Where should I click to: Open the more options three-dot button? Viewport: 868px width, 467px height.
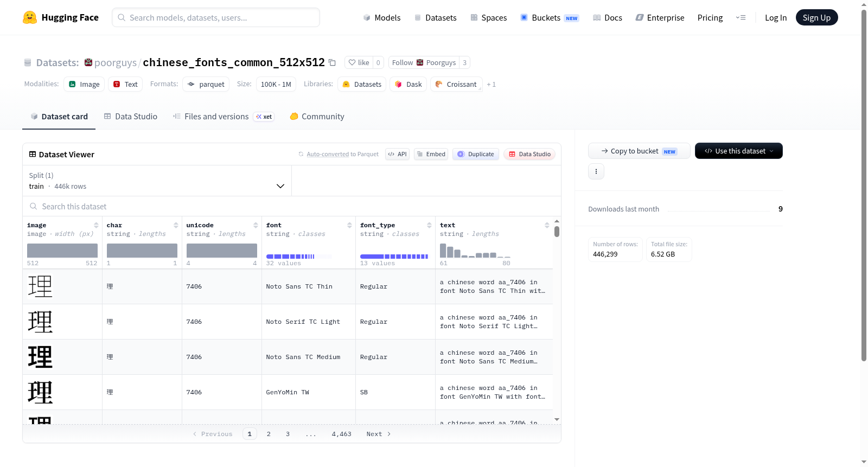point(596,171)
